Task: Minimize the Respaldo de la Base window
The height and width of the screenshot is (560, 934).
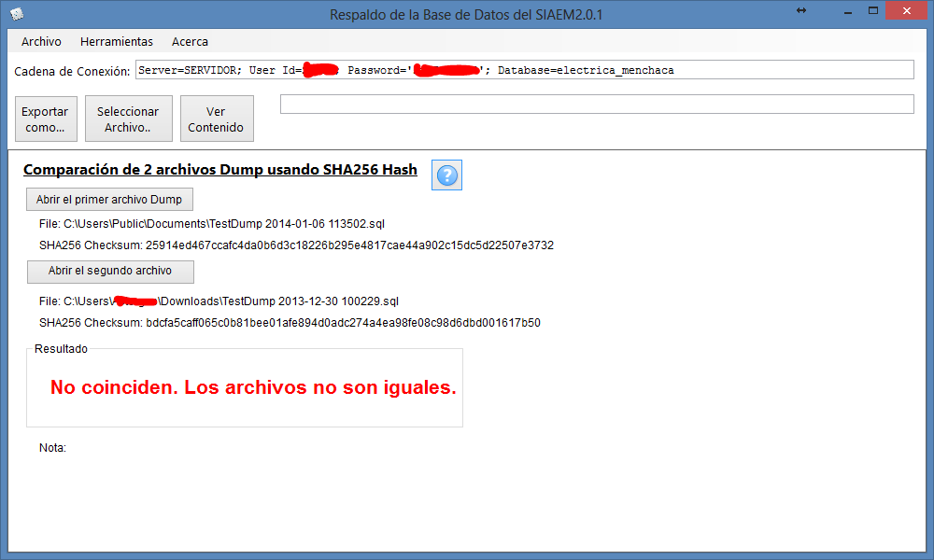Action: pos(847,11)
